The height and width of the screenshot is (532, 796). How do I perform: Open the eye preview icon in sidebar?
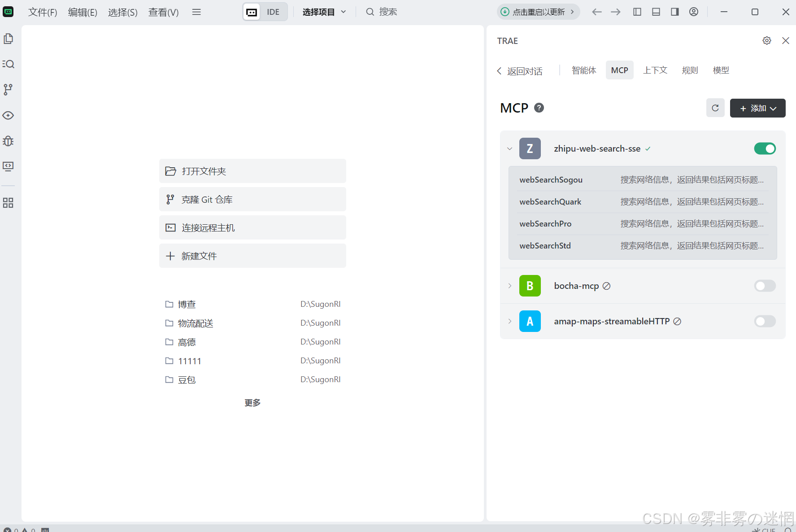tap(8, 115)
